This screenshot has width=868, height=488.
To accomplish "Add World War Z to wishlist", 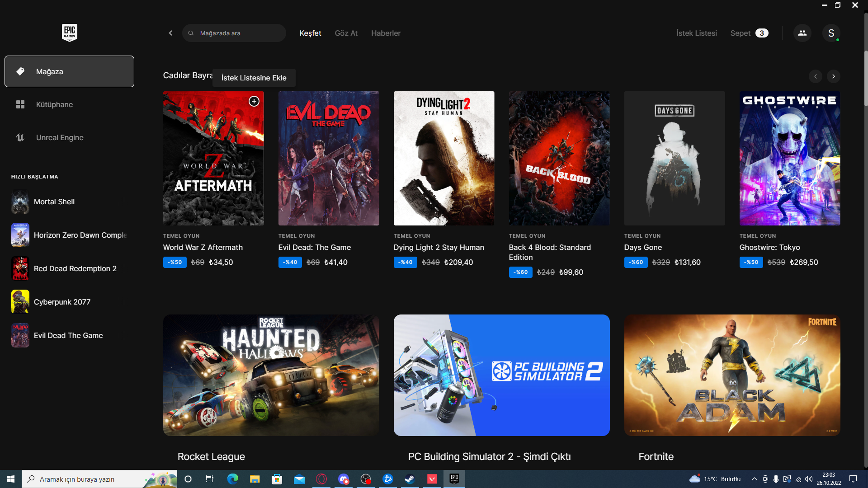I will [x=254, y=101].
